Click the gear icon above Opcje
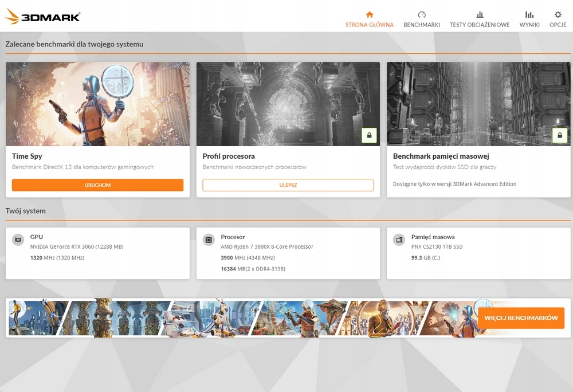The width and height of the screenshot is (573, 392). pos(558,14)
